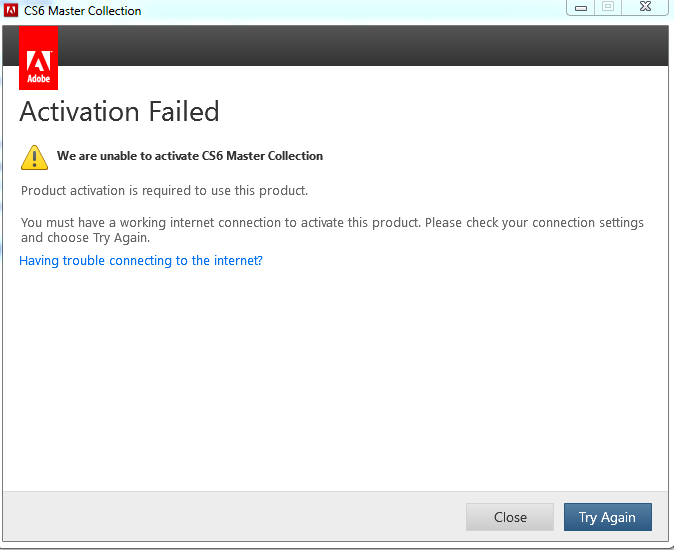
Task: Click the empty title bar area right of the title
Action: (350, 11)
